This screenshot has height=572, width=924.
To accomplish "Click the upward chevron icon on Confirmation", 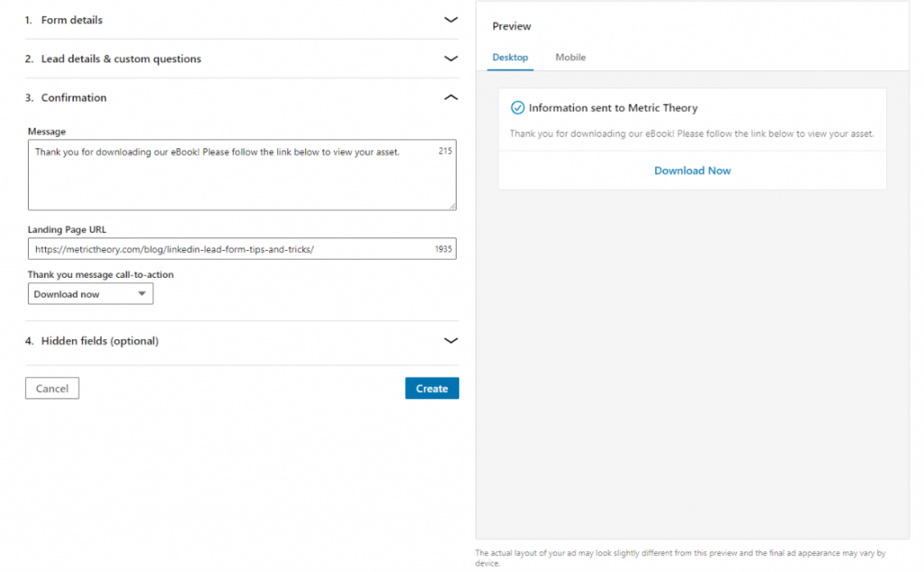I will click(450, 97).
